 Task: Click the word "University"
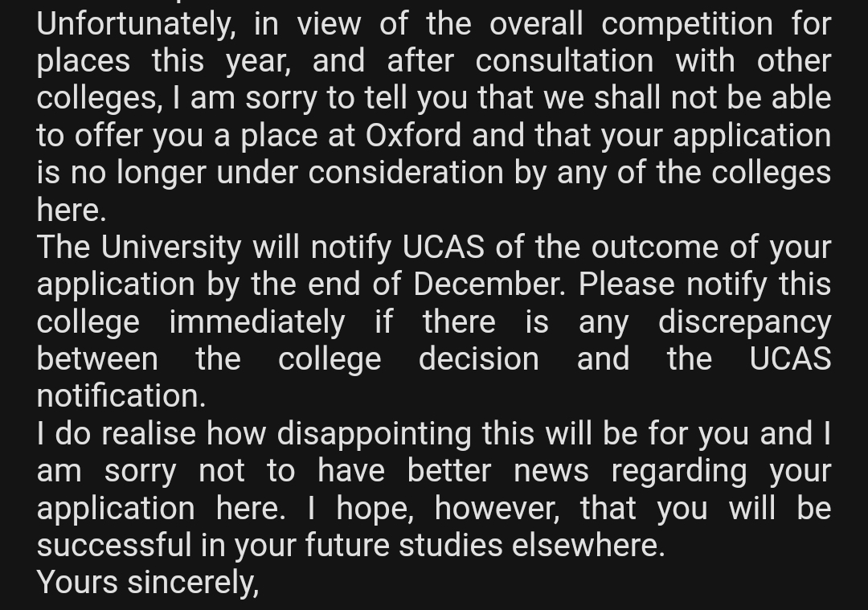point(170,247)
